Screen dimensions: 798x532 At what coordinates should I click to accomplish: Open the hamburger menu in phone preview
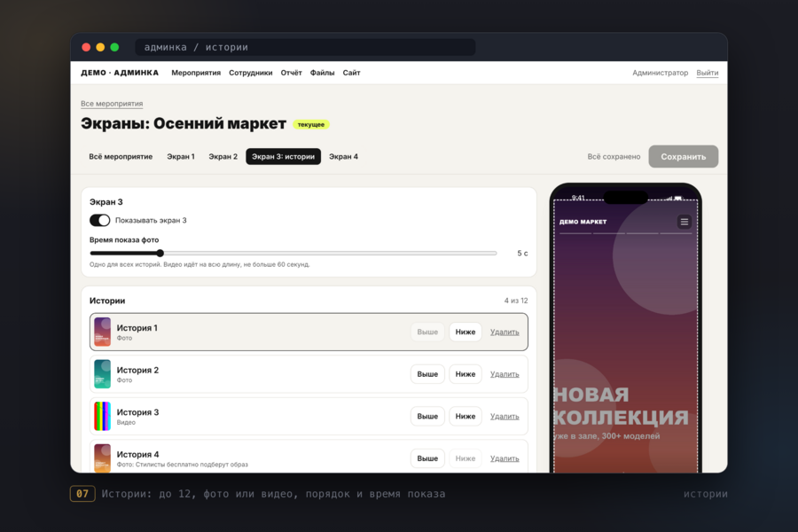(684, 222)
